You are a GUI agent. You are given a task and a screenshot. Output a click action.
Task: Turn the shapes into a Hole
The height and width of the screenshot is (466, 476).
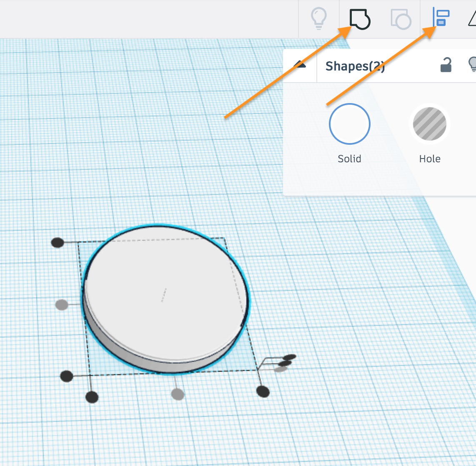[x=430, y=124]
